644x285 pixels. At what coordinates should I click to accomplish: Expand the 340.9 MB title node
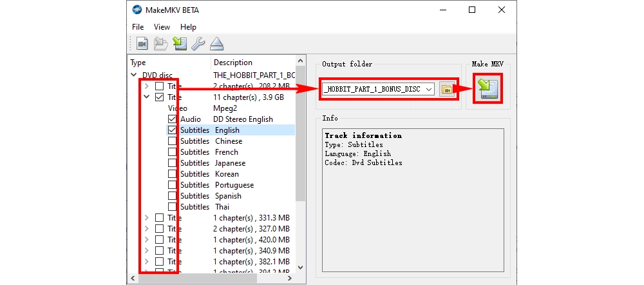tap(147, 250)
